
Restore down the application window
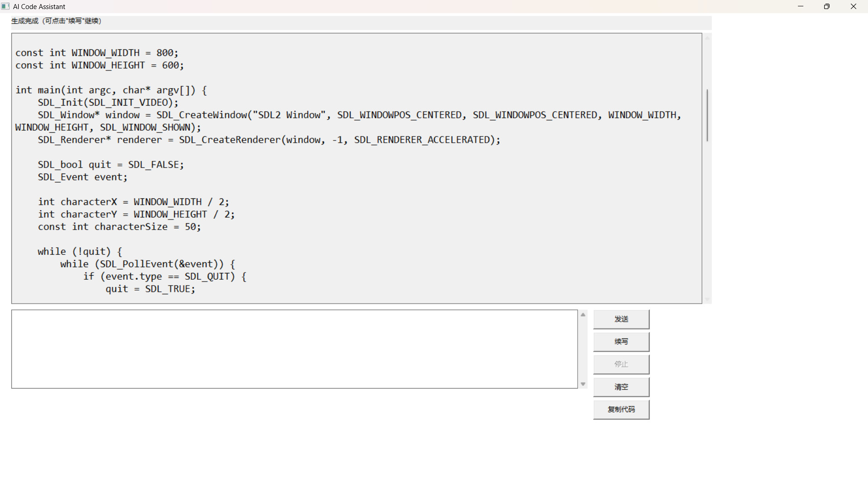pos(827,6)
